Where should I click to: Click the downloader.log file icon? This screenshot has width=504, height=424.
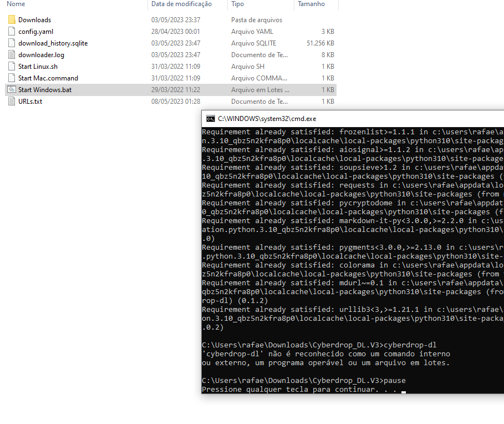click(x=12, y=55)
